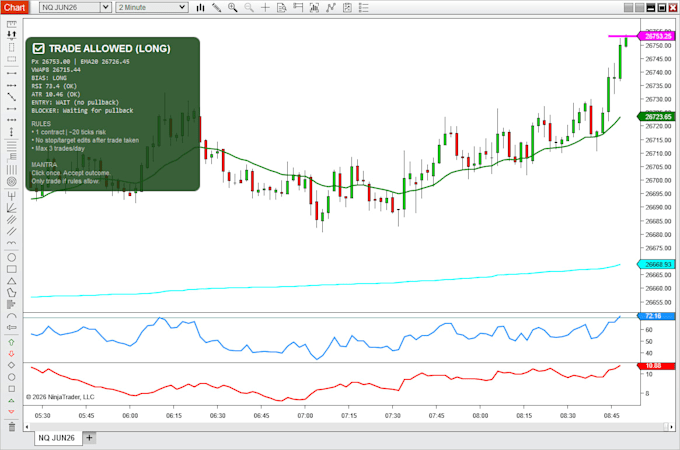Image resolution: width=680 pixels, height=450 pixels.
Task: Select the volume profile drawing tool
Action: click(x=12, y=304)
